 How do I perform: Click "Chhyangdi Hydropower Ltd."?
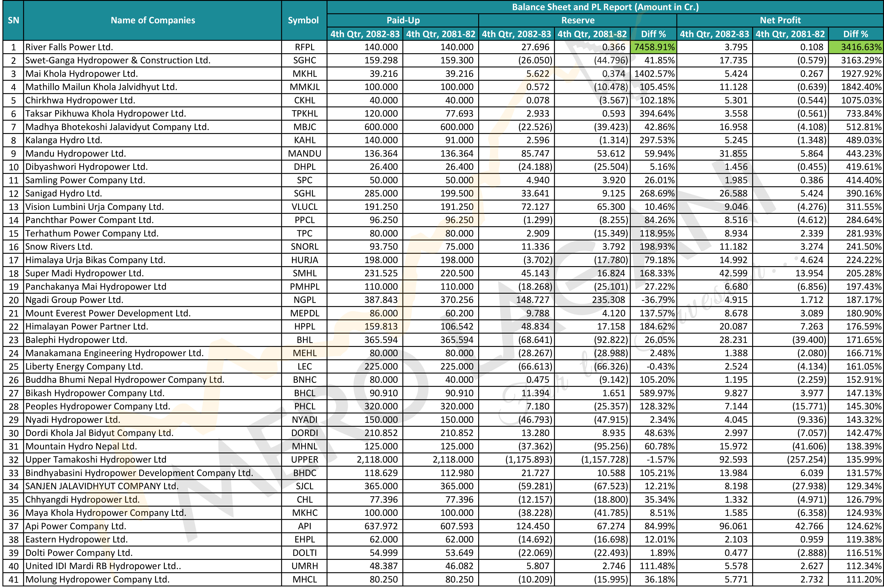pos(82,500)
